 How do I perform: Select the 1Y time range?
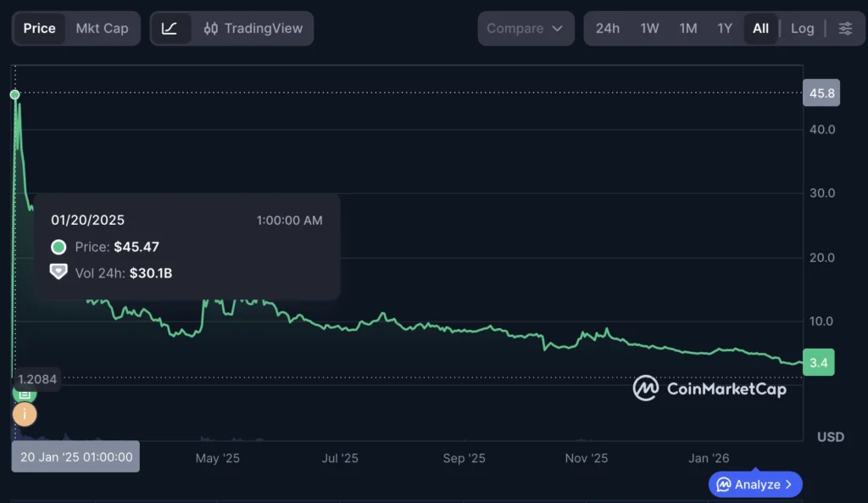point(725,28)
